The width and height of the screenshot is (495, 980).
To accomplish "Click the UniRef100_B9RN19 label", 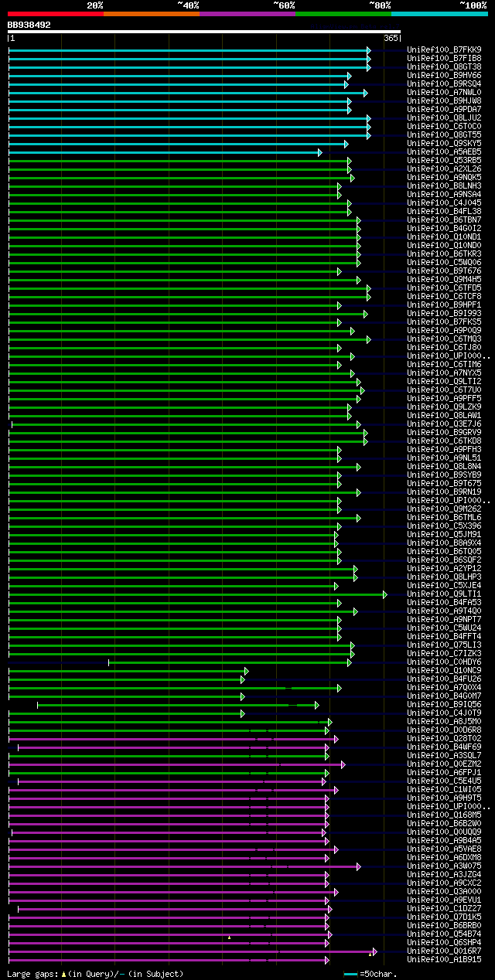I will coord(444,492).
